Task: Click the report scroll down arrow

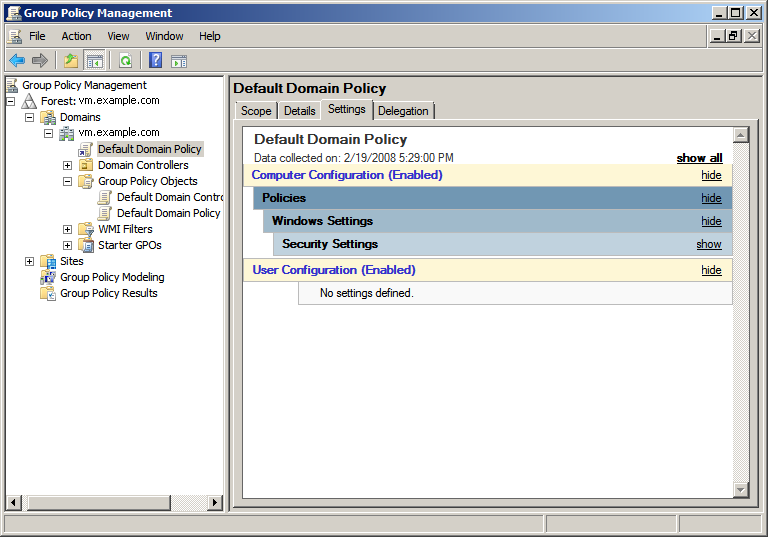Action: (741, 490)
